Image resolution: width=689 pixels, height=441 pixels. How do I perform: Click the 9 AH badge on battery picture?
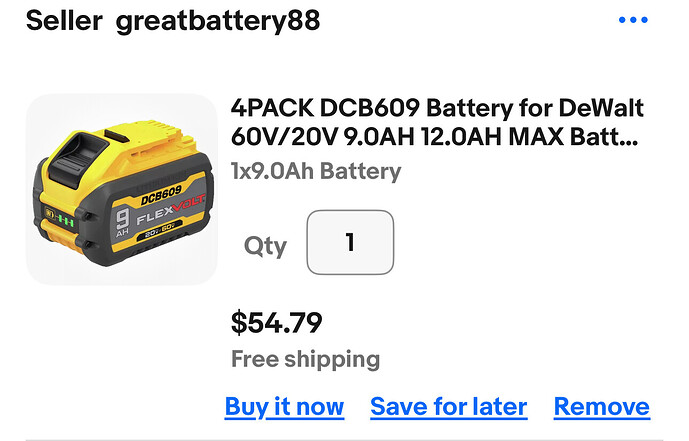[x=122, y=222]
